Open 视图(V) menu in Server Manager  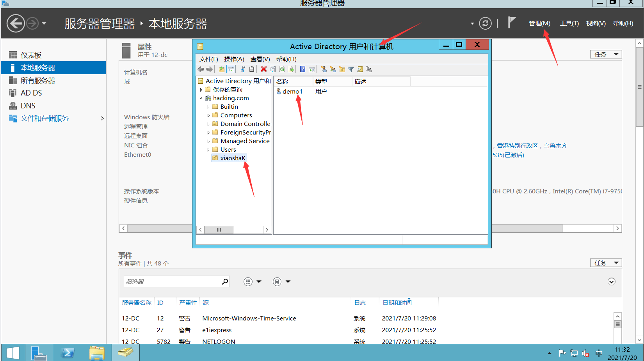pyautogui.click(x=596, y=23)
